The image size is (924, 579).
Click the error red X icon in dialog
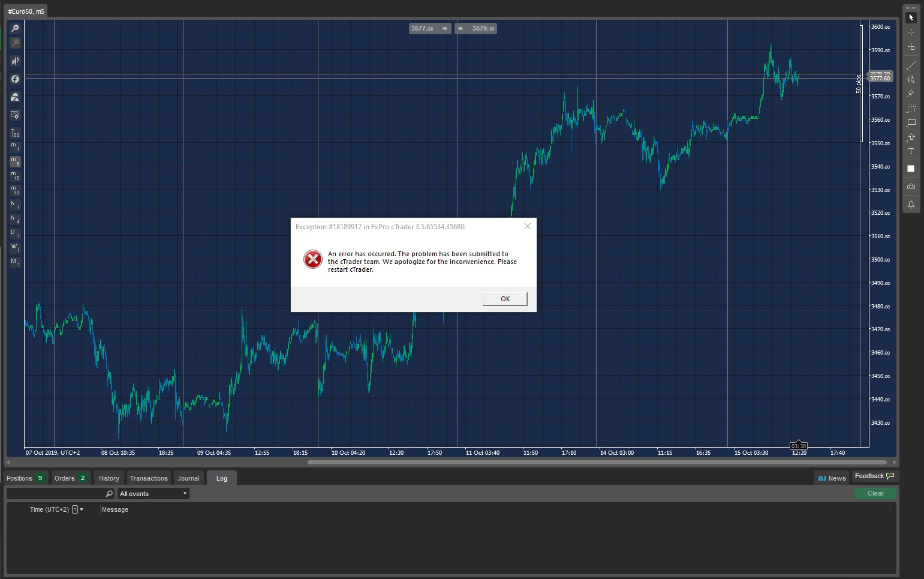point(312,259)
